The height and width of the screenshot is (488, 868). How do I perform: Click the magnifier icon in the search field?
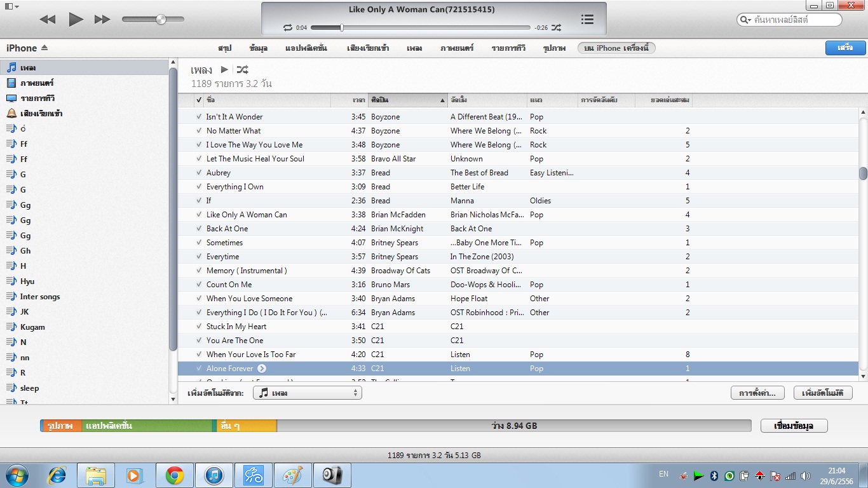(745, 20)
